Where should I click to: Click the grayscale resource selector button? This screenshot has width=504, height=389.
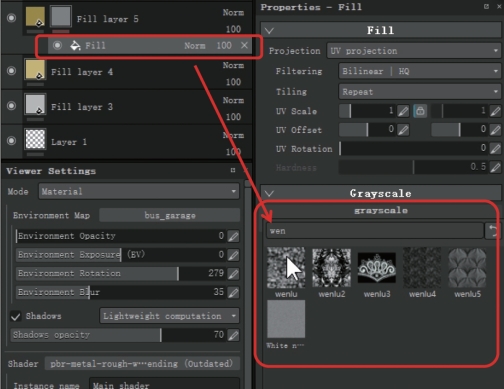point(380,210)
